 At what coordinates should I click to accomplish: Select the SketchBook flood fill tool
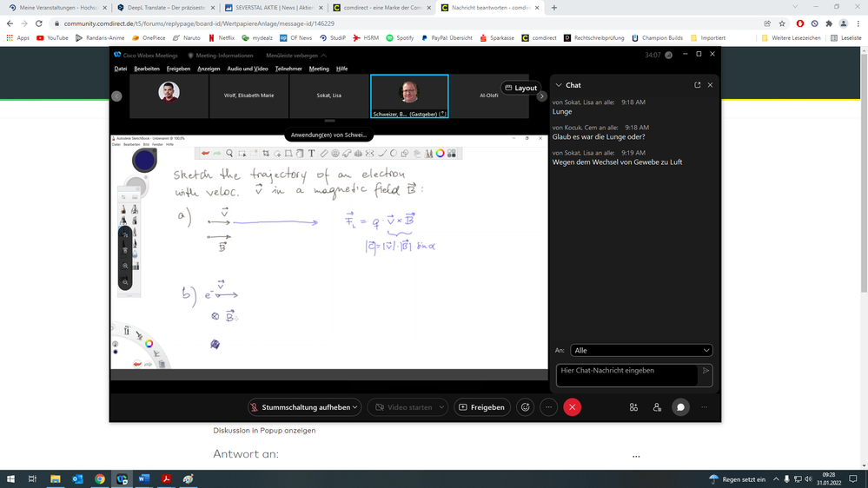click(x=300, y=154)
